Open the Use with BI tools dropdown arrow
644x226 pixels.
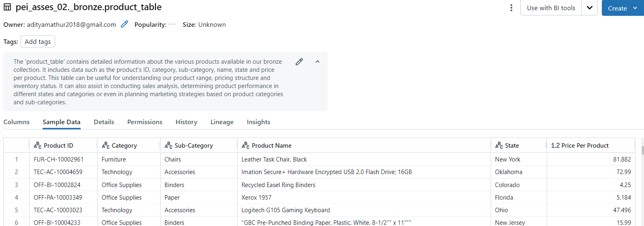(590, 8)
